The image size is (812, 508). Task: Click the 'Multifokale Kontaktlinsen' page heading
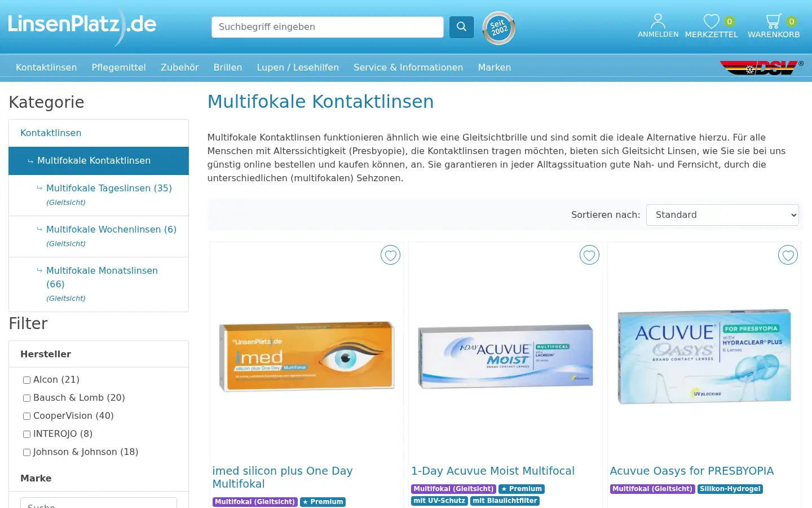tap(321, 102)
